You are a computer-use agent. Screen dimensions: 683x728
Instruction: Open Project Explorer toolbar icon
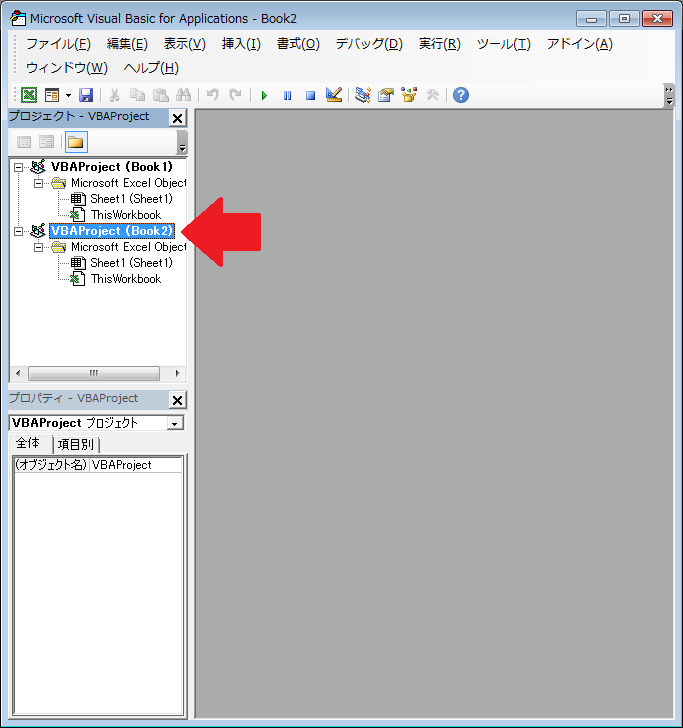click(363, 95)
